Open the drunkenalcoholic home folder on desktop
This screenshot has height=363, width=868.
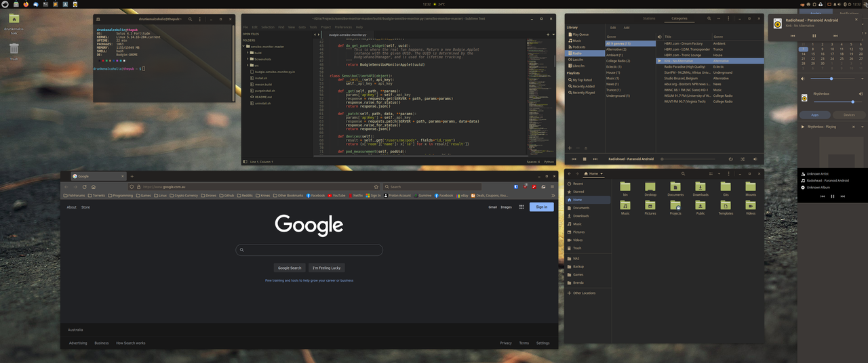coord(14,18)
